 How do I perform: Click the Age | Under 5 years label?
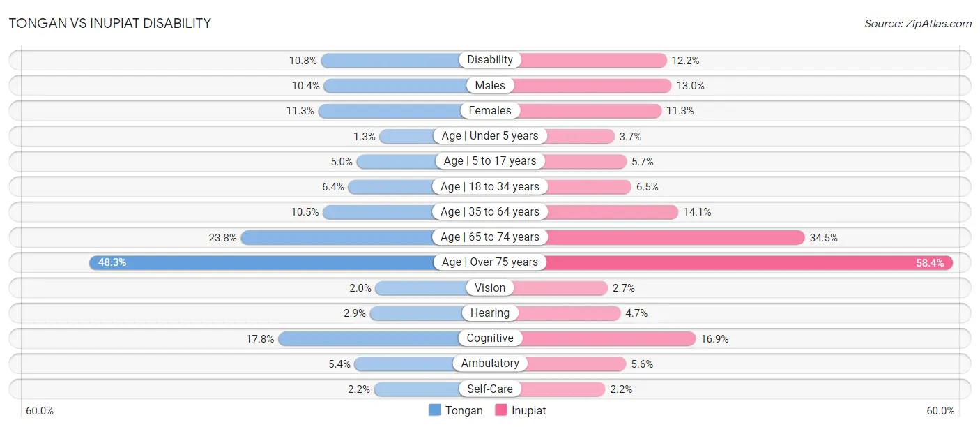coord(490,135)
